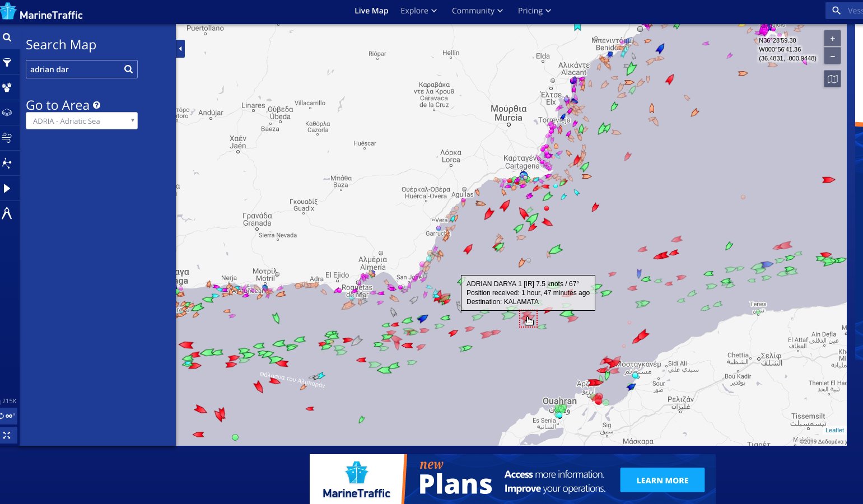Click the Search Map text field
Image resolution: width=863 pixels, height=504 pixels.
[74, 69]
